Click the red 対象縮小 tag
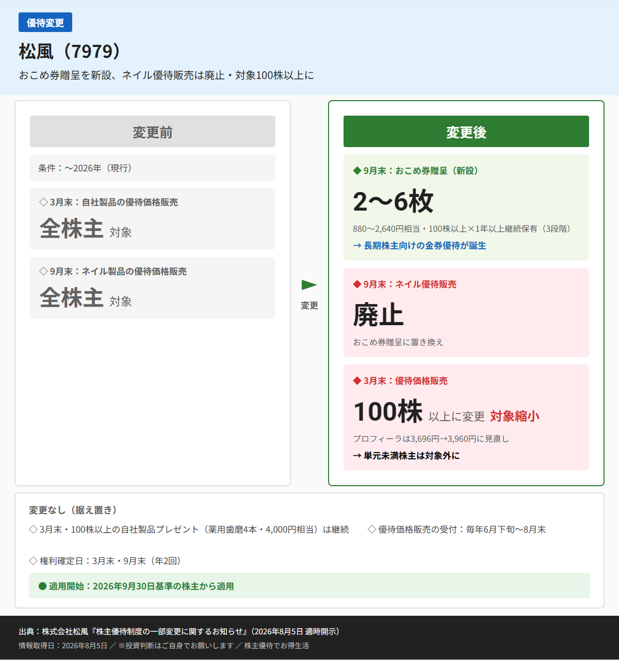Image resolution: width=619 pixels, height=672 pixels. pyautogui.click(x=515, y=416)
